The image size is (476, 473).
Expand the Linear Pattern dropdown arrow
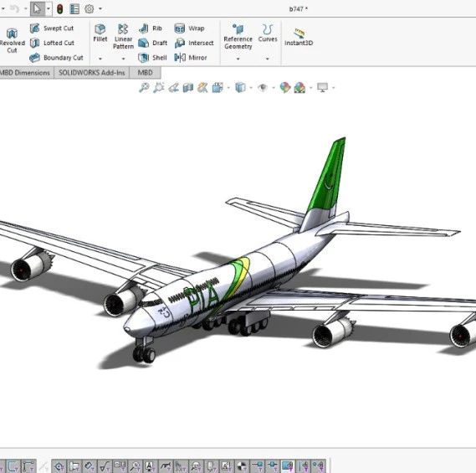click(123, 59)
